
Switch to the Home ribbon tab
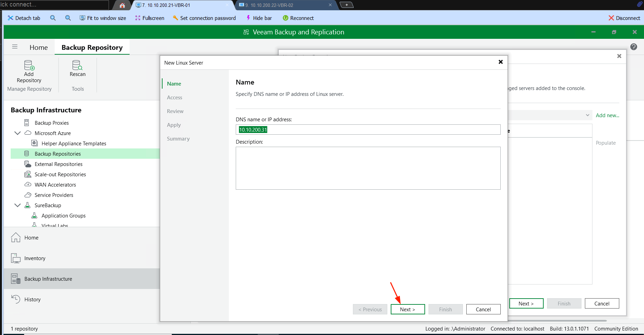(x=38, y=47)
